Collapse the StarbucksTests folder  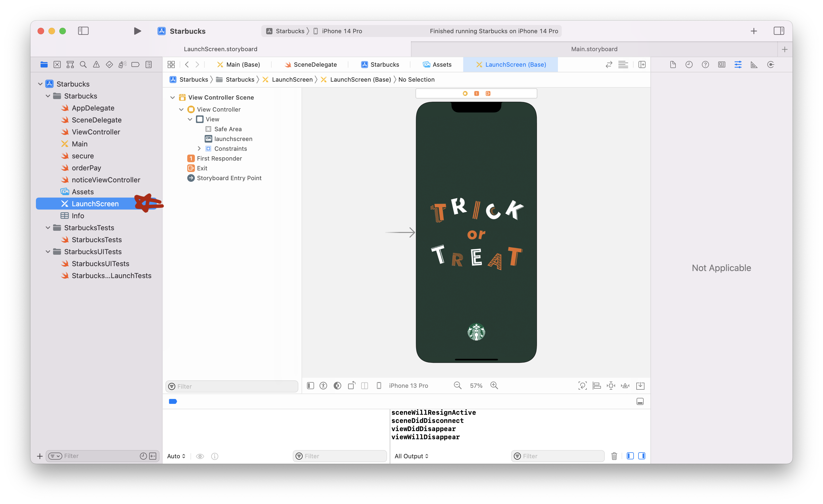tap(48, 228)
